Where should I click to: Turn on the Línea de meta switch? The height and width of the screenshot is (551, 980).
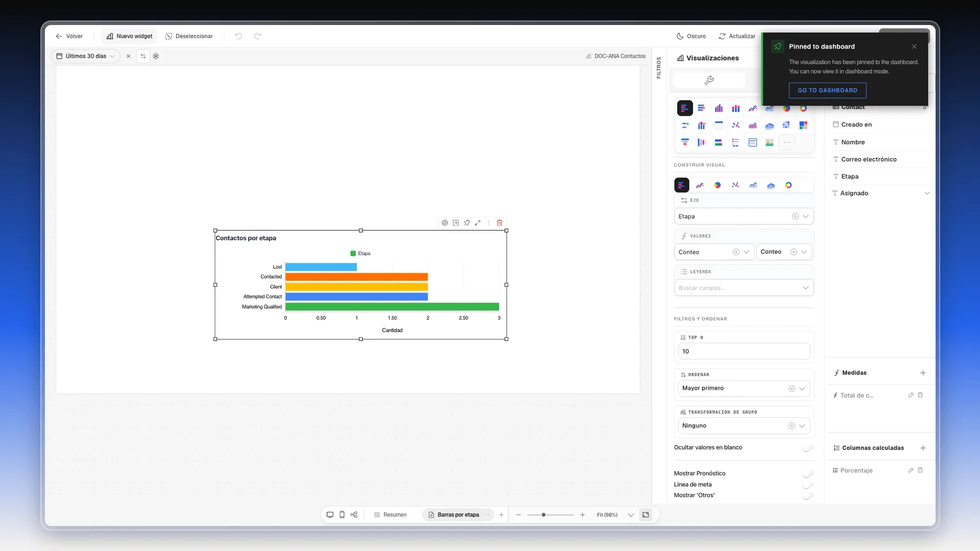[807, 485]
